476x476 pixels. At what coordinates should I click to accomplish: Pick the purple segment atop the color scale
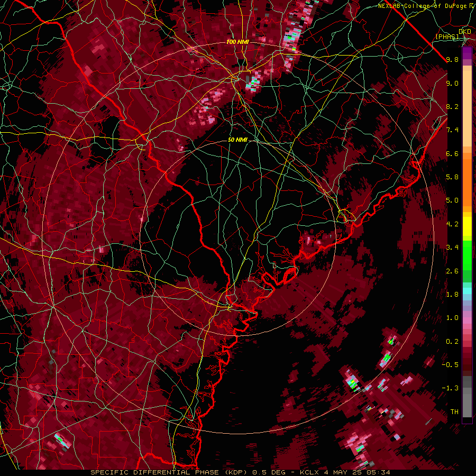467,53
